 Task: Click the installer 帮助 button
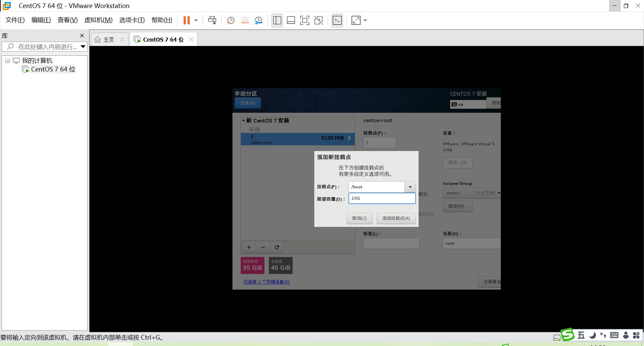pyautogui.click(x=494, y=103)
